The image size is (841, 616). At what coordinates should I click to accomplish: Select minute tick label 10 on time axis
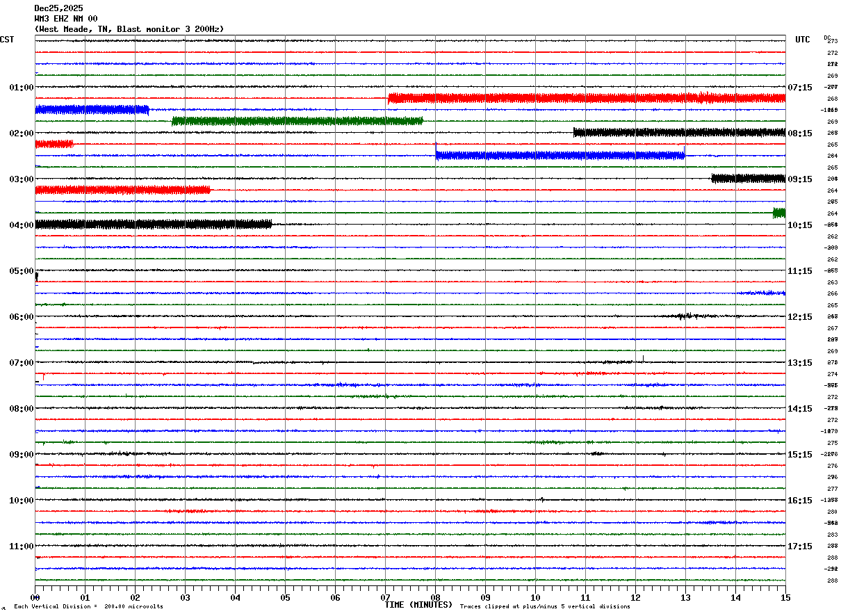coord(535,597)
